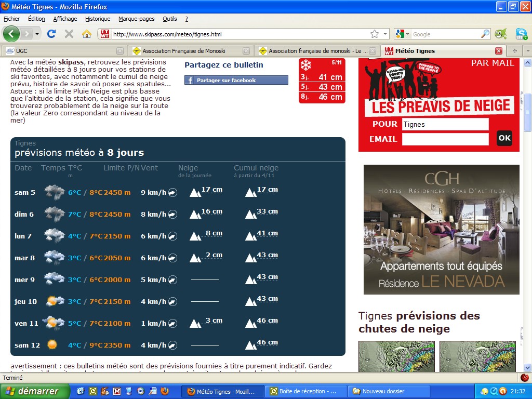Close the UGC tab
532x399 pixels.
pyautogui.click(x=120, y=51)
